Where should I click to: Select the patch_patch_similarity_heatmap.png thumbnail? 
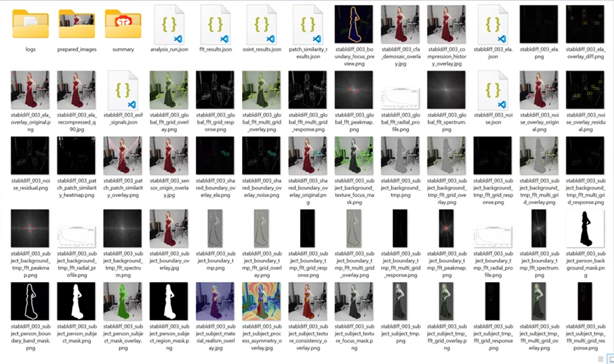click(76, 155)
